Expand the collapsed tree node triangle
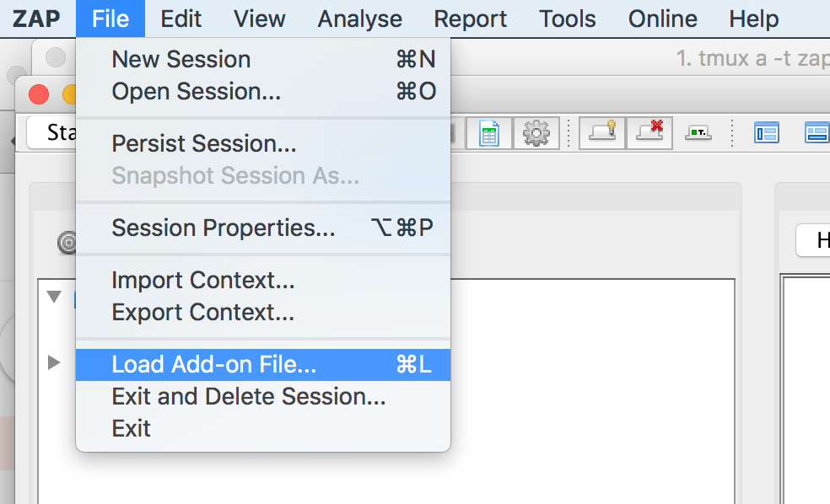 [53, 362]
